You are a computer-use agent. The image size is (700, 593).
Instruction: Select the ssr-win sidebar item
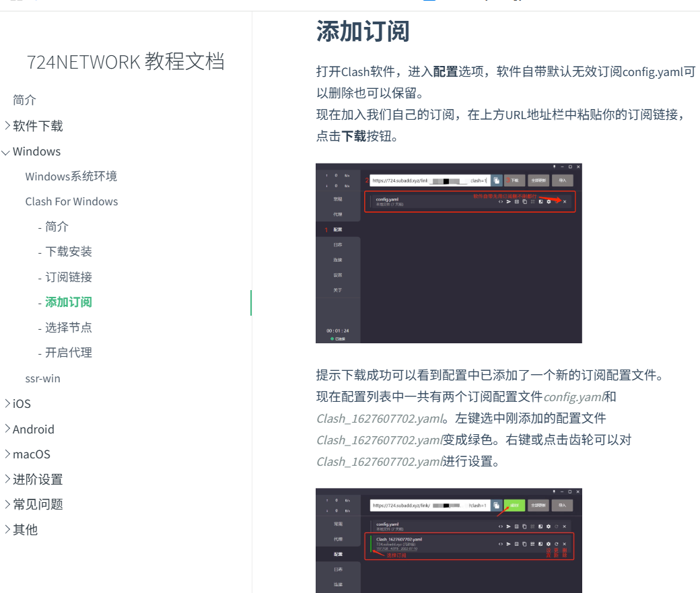point(43,378)
